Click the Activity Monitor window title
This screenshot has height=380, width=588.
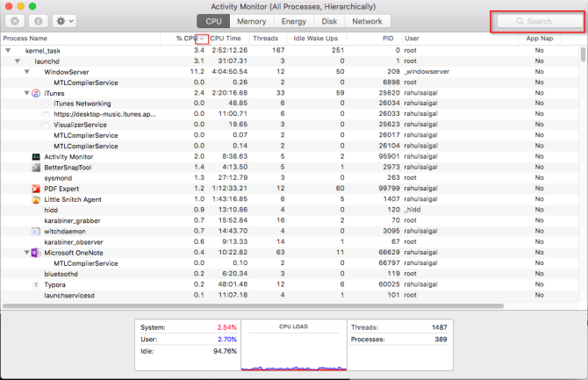[x=293, y=7]
